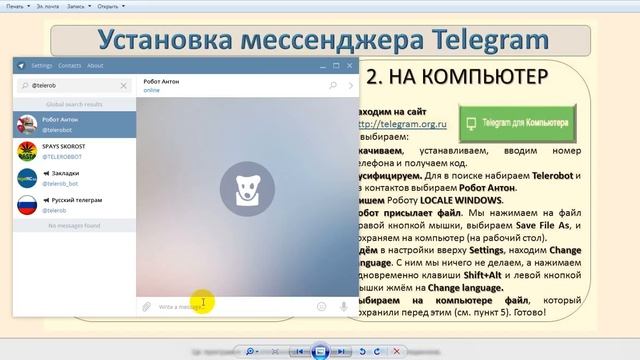This screenshot has width=640, height=360.
Task: Click the Робот Антон avatar thumbnail
Action: tap(27, 124)
